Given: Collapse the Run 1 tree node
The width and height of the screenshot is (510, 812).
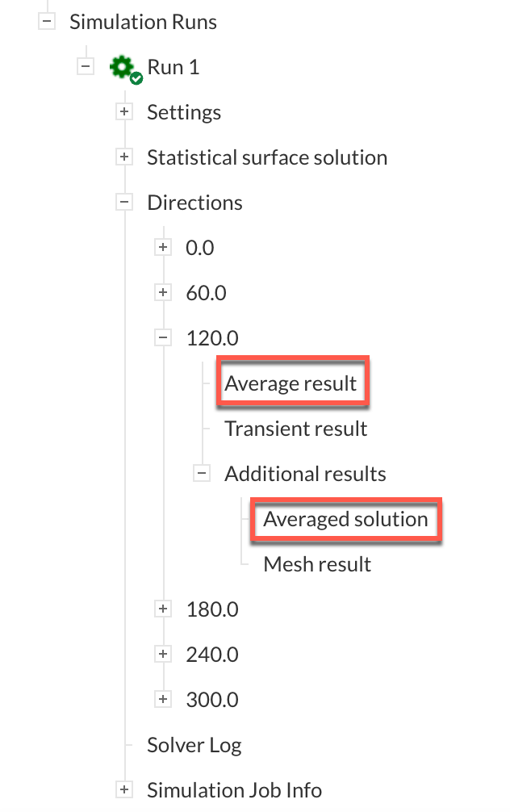Looking at the screenshot, I should [86, 67].
